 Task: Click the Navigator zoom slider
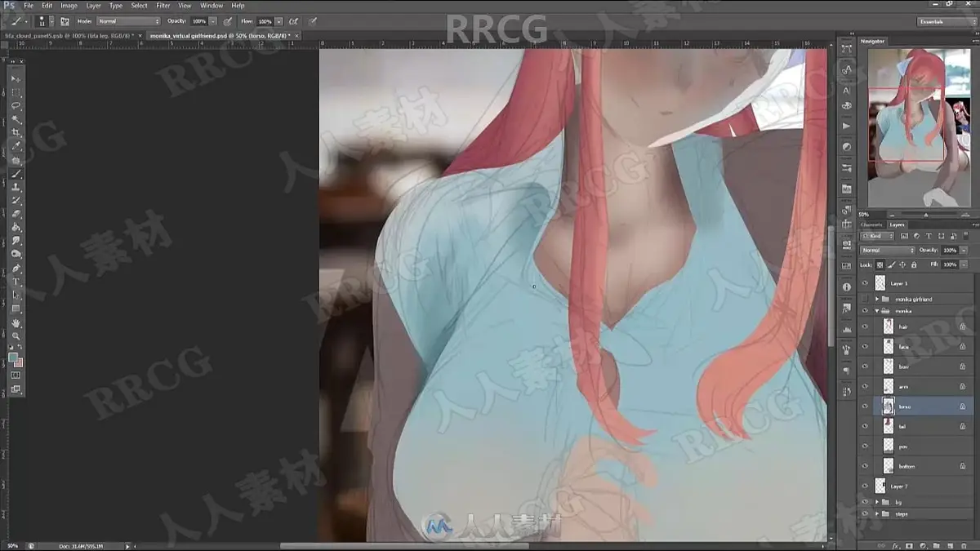coord(924,214)
